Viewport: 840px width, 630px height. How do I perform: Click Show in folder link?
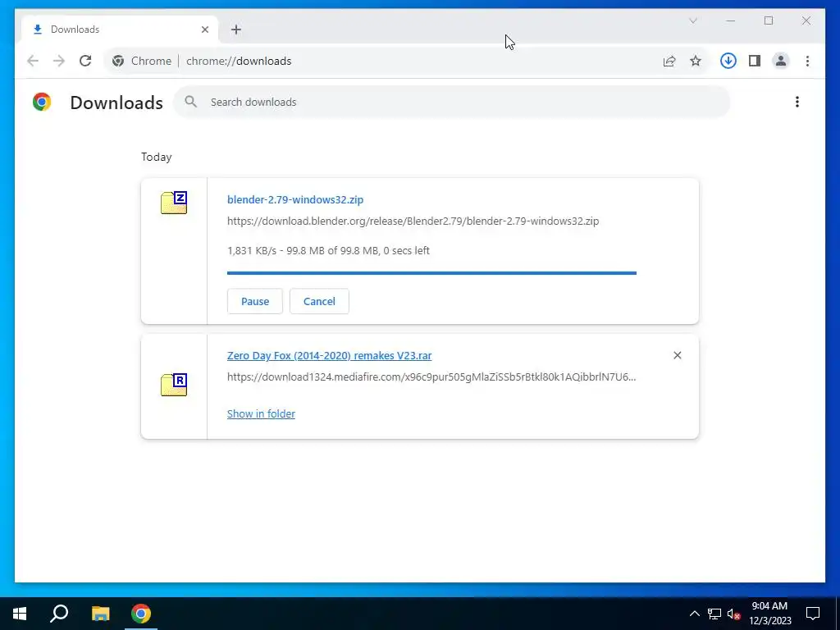[x=261, y=413]
